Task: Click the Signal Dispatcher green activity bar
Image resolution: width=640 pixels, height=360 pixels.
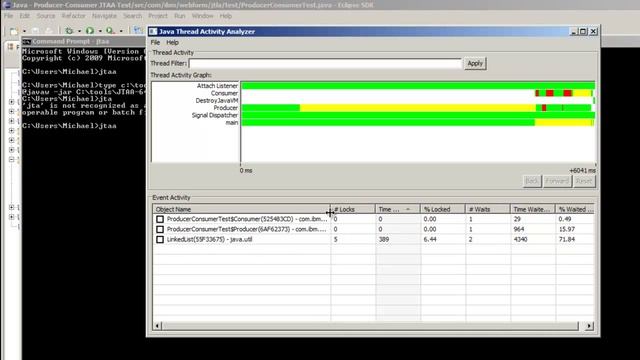Action: (x=418, y=115)
